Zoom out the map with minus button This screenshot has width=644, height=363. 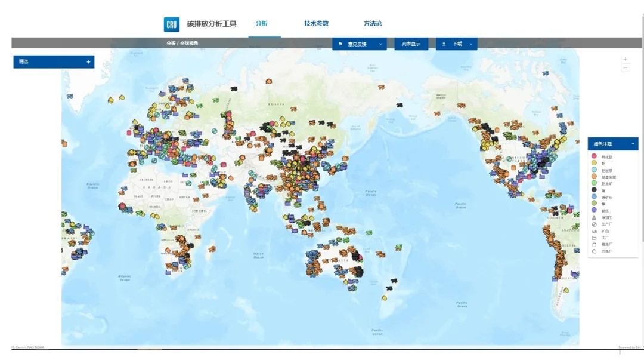tap(625, 68)
